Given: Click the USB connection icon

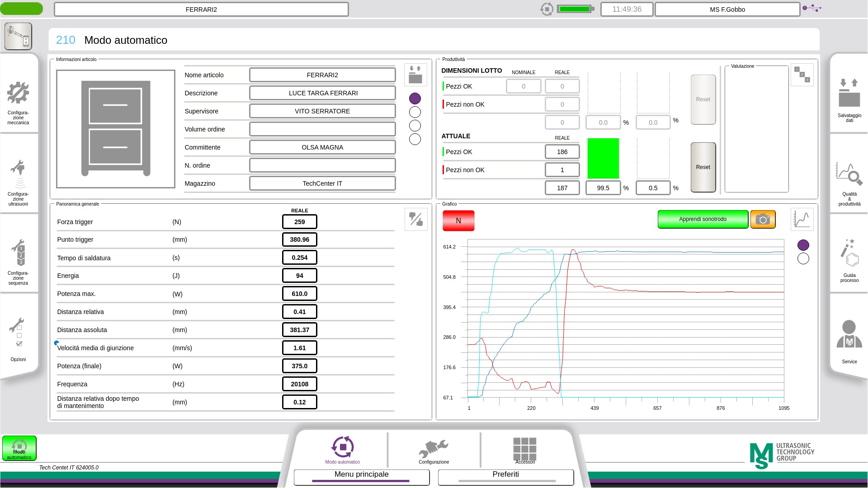Looking at the screenshot, I should (812, 8).
